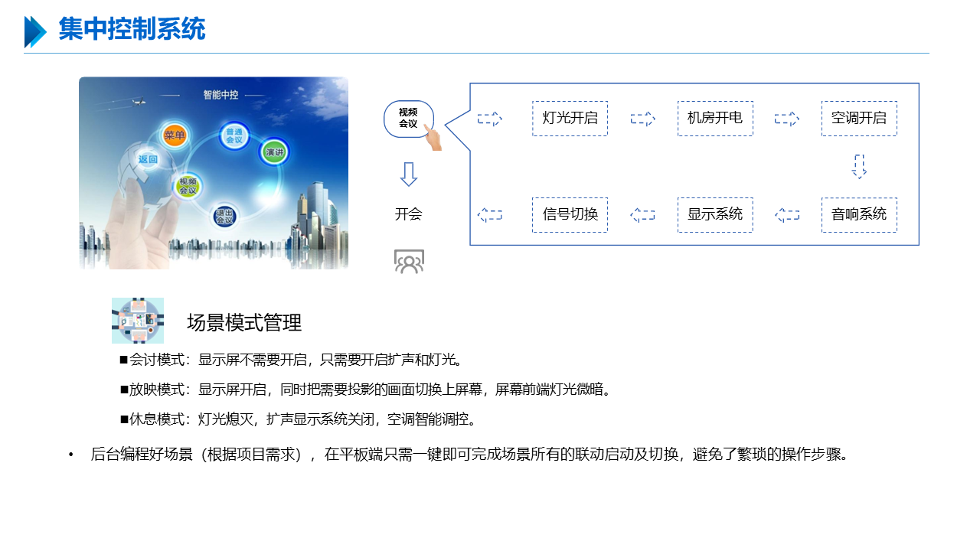Click the 集中控制系统 slide title
Viewport: 980px width, 551px height.
tap(132, 30)
